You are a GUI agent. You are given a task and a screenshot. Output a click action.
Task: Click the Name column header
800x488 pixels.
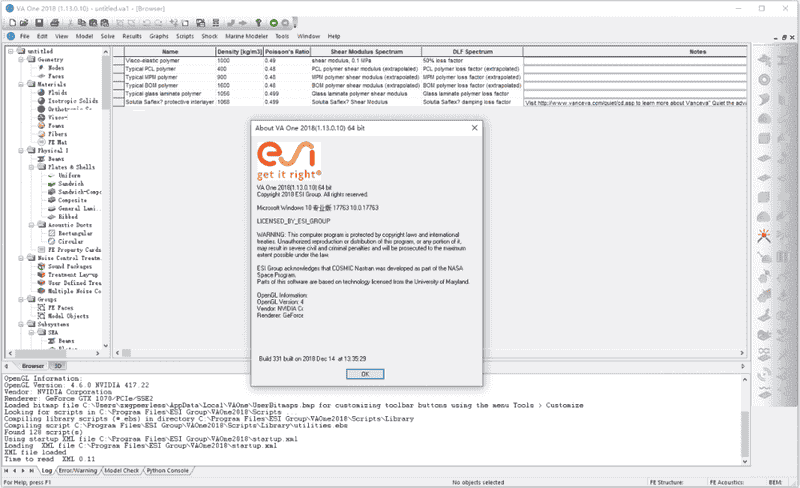tap(170, 52)
